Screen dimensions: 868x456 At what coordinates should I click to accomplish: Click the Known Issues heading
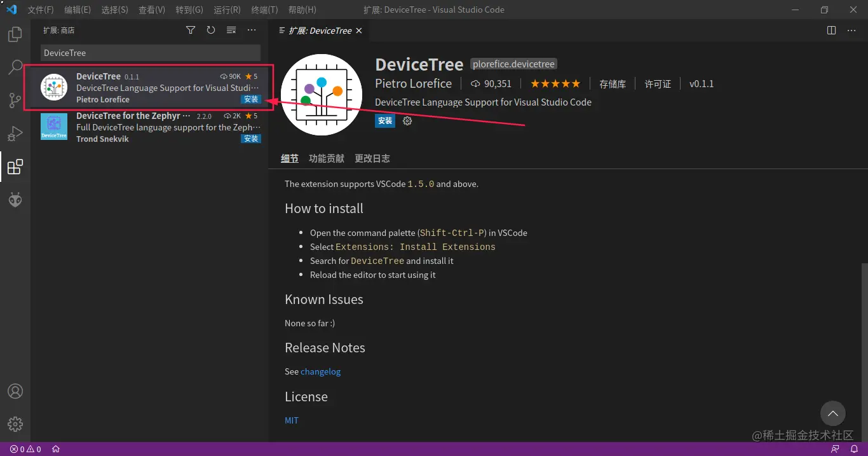point(324,300)
